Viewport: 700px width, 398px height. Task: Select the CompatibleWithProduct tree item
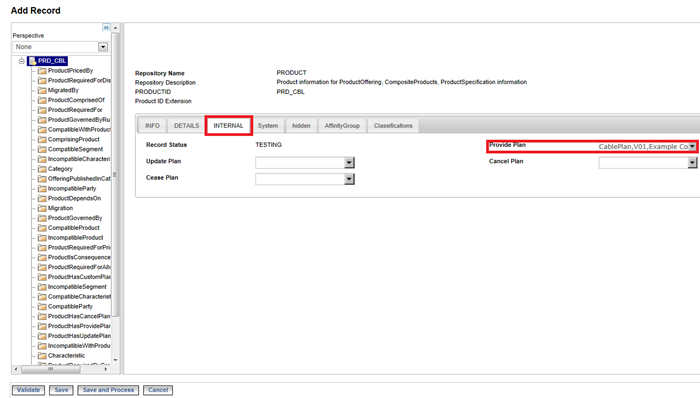click(79, 129)
